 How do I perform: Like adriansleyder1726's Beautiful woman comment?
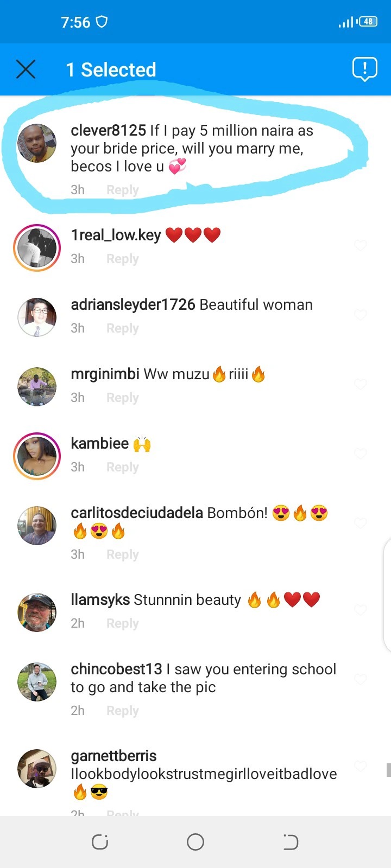click(361, 314)
